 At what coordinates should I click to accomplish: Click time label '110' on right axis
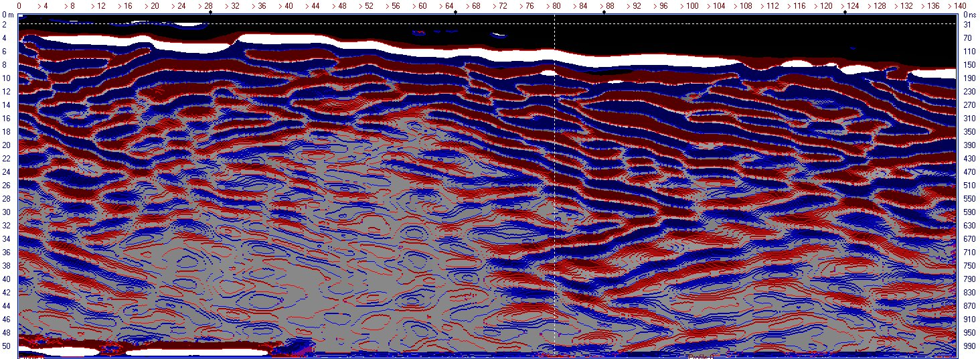coord(969,51)
